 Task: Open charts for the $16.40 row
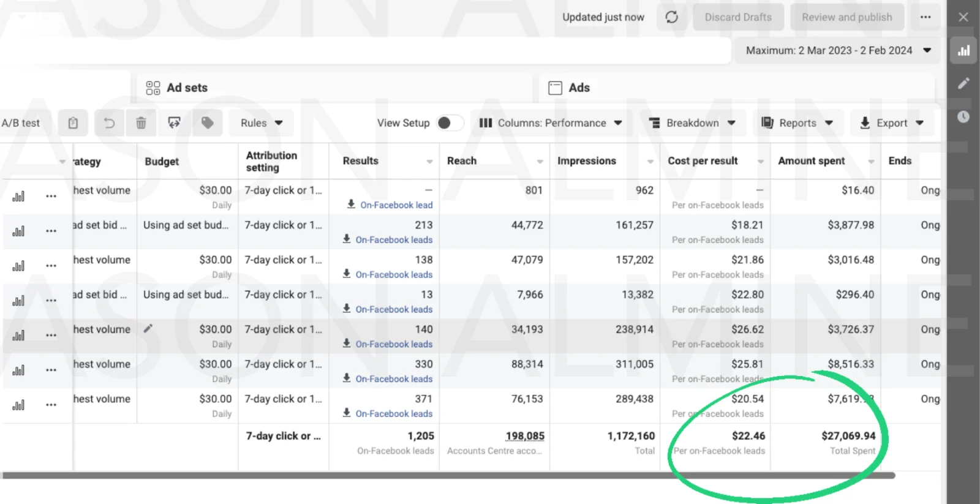[19, 197]
